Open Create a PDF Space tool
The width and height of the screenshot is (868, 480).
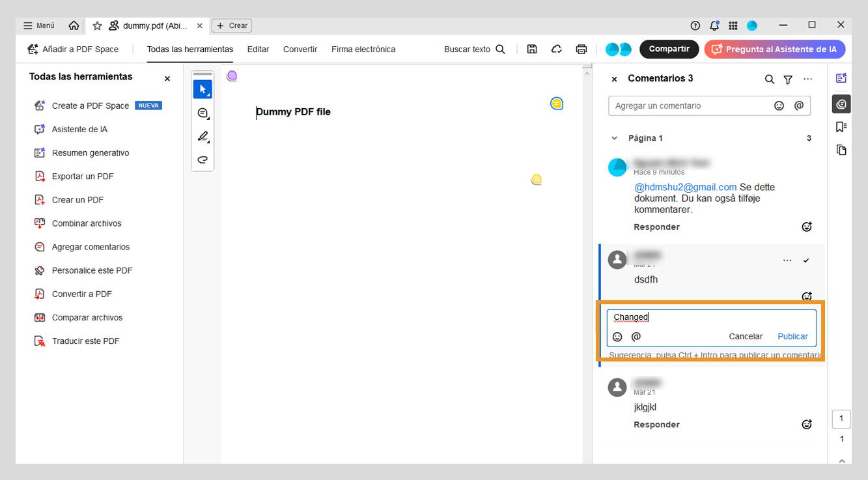(x=98, y=106)
